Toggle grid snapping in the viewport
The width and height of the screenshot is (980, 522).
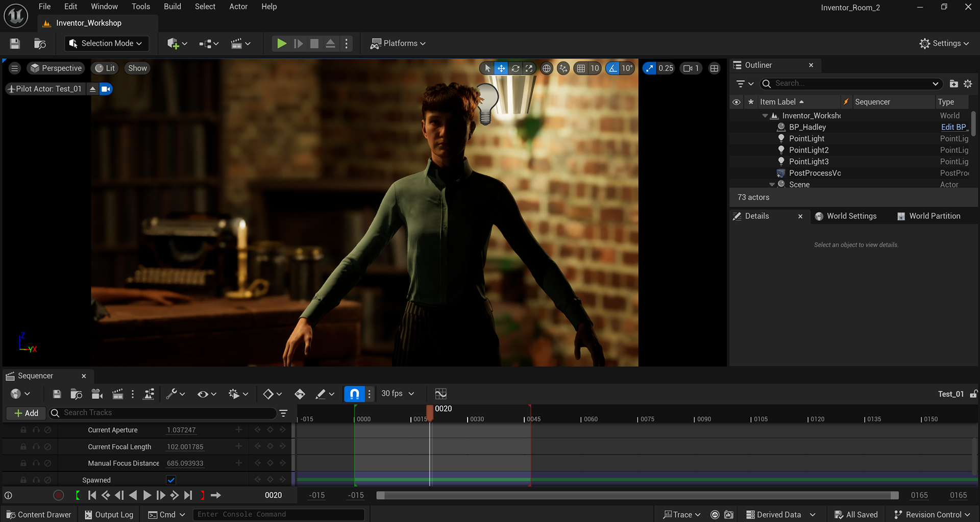[x=581, y=68]
